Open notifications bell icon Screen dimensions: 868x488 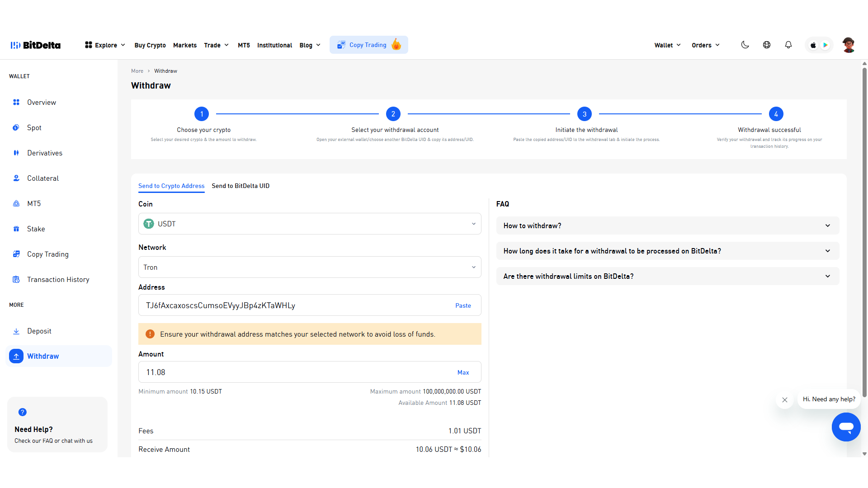pyautogui.click(x=788, y=45)
